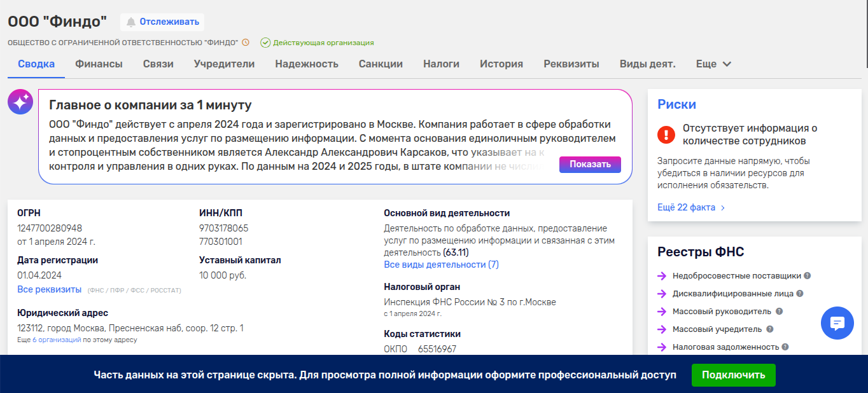Click arrow icon before Массовый учредитель
The image size is (868, 393).
tap(662, 329)
